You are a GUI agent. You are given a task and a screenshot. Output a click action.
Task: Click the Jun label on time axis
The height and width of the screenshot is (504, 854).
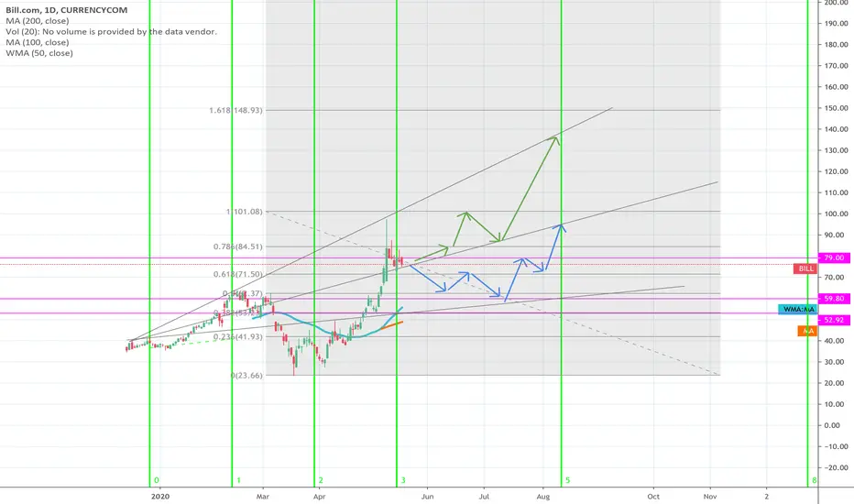(428, 497)
